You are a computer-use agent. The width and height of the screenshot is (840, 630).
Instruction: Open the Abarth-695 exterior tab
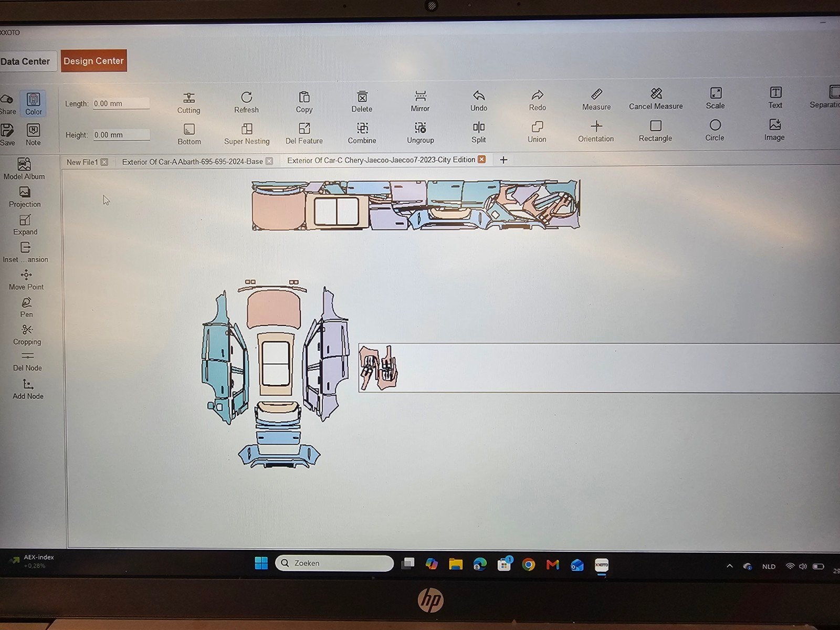click(192, 162)
